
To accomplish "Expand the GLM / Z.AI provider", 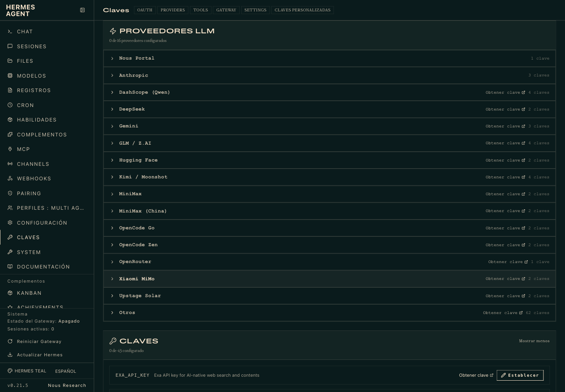I will tap(330, 143).
